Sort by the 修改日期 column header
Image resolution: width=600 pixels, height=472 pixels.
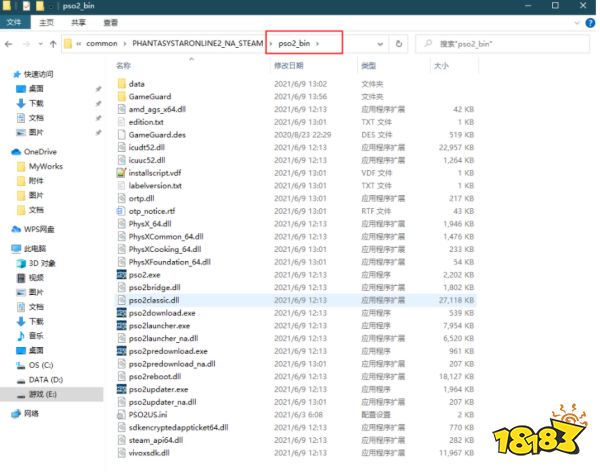pyautogui.click(x=289, y=66)
